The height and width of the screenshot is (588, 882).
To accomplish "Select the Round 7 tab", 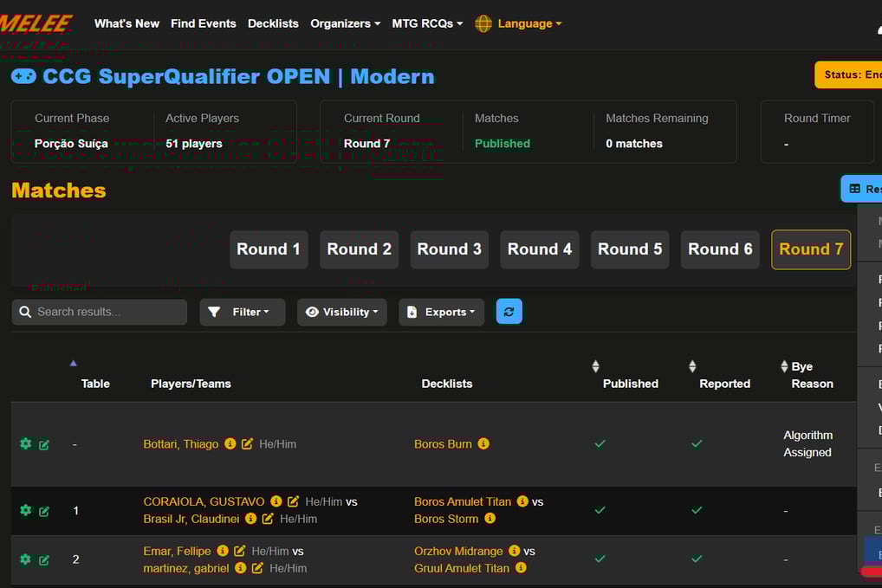I will tap(811, 249).
